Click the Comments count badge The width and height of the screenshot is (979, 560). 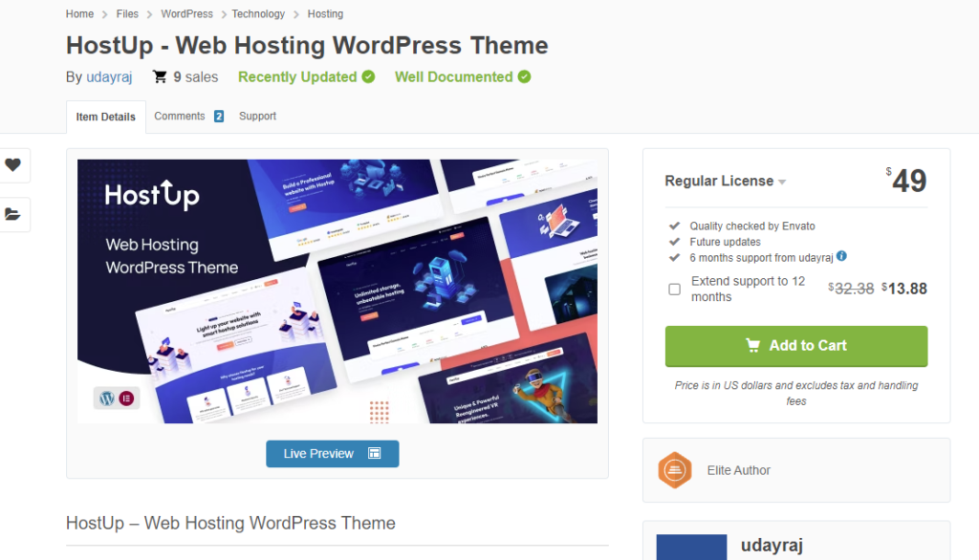pyautogui.click(x=218, y=117)
